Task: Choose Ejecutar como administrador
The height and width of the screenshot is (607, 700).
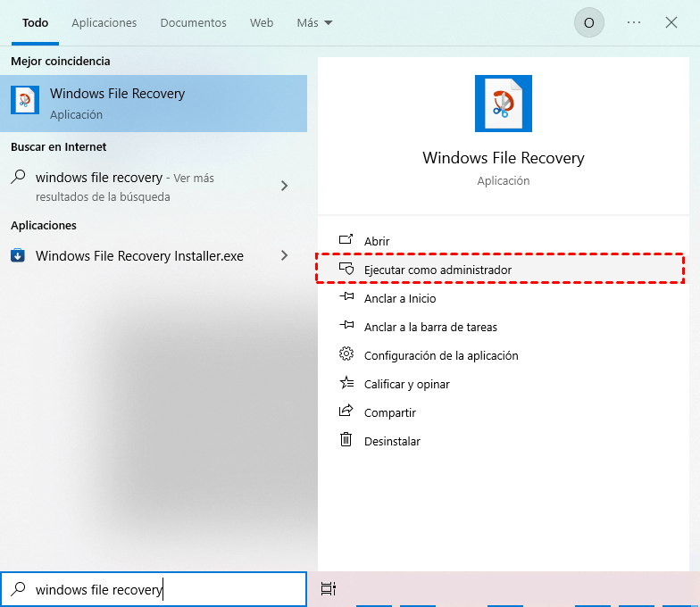Action: click(x=504, y=270)
